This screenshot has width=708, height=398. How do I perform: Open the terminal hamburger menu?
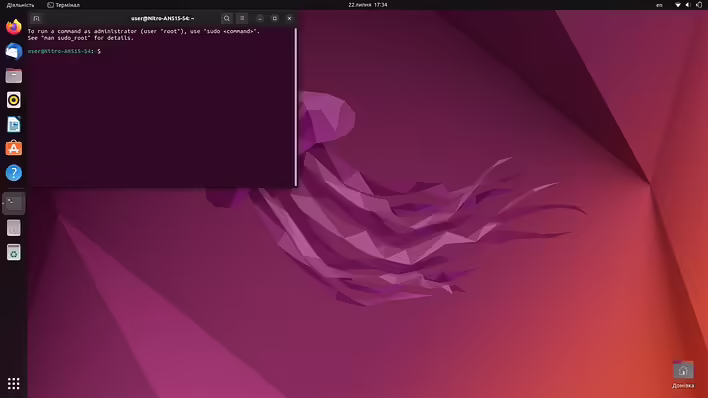pos(242,19)
